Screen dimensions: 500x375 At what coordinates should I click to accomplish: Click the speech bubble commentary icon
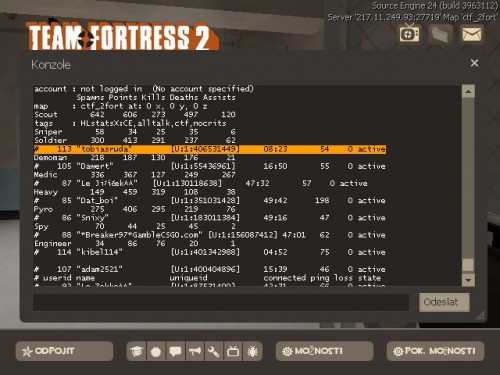(175, 351)
